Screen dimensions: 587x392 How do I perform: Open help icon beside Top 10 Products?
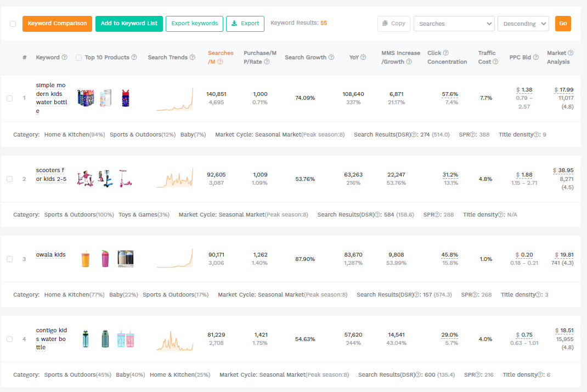click(x=134, y=57)
